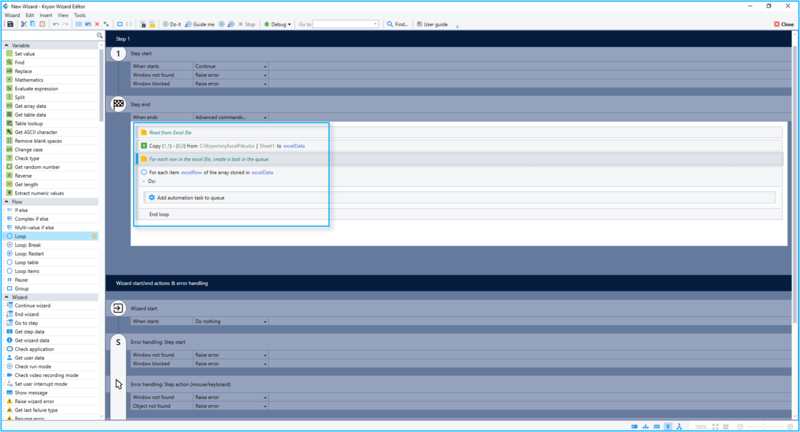
Task: Click the Cut scissors icon
Action: point(23,23)
